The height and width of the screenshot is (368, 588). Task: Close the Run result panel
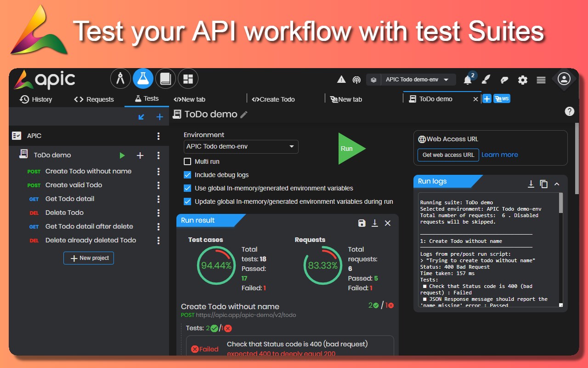click(x=388, y=223)
